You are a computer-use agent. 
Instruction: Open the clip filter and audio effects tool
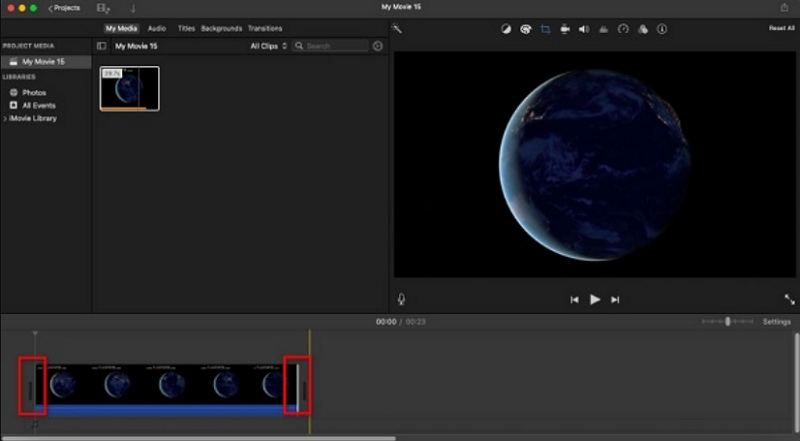point(642,29)
